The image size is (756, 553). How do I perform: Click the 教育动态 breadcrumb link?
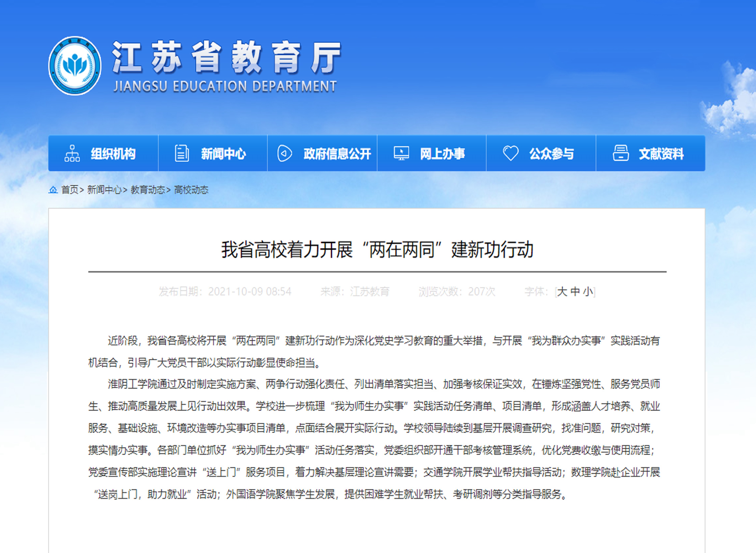pyautogui.click(x=148, y=190)
